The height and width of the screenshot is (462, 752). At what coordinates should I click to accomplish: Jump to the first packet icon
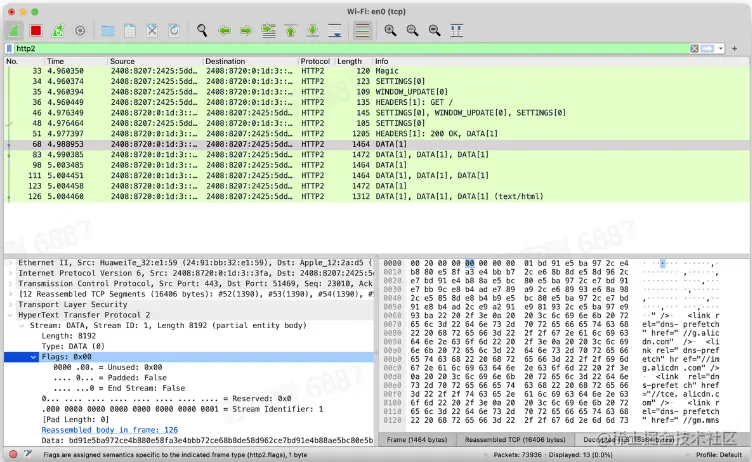click(290, 31)
